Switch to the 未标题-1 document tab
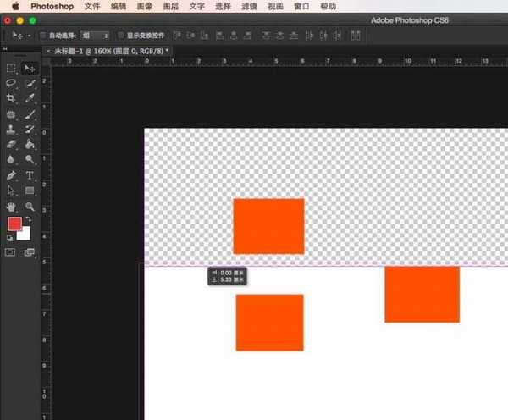The image size is (508, 420). click(112, 51)
